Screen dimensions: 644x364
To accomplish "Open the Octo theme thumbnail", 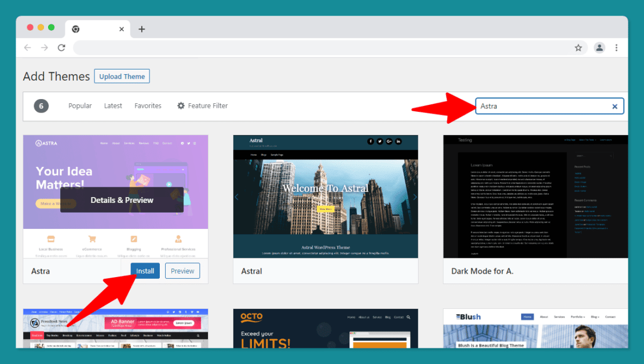I will [x=325, y=328].
